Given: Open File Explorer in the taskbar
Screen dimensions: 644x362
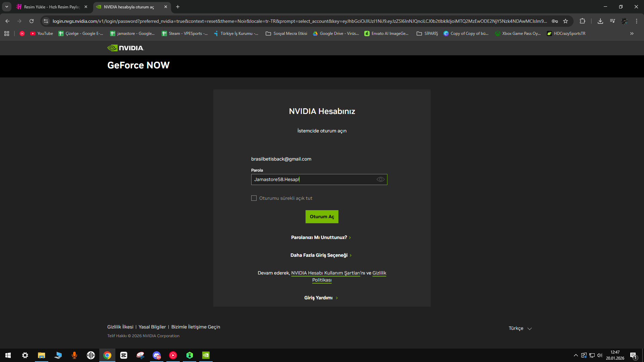Looking at the screenshot, I should coord(42,355).
